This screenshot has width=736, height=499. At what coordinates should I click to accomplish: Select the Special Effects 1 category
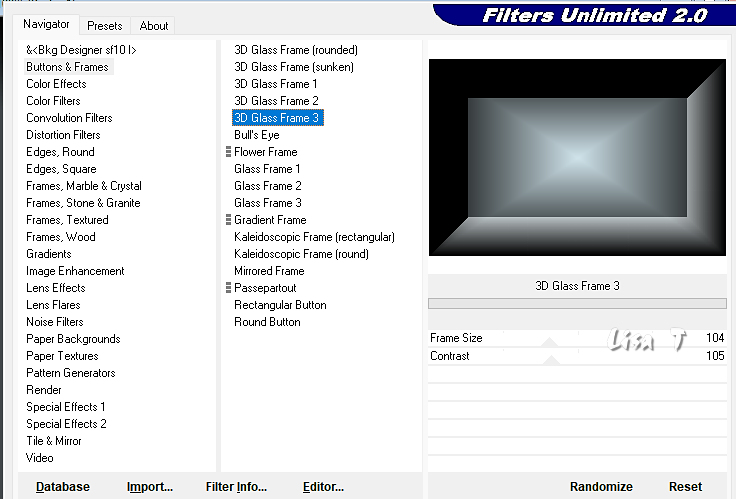tap(66, 407)
